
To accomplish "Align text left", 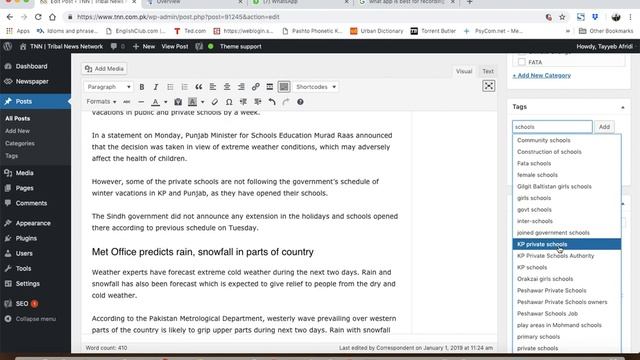I will (x=213, y=87).
